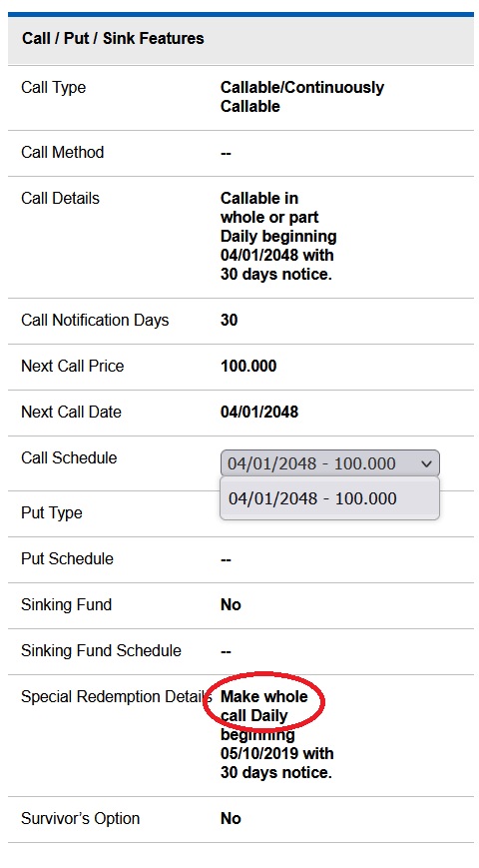Image resolution: width=479 pixels, height=868 pixels.
Task: Click the Put Schedule label
Action: [x=68, y=558]
